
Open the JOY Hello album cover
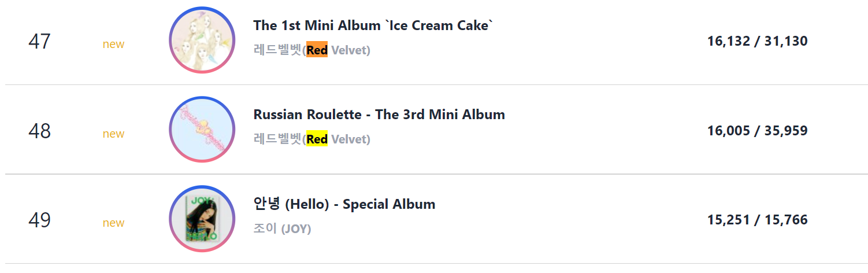coord(202,219)
